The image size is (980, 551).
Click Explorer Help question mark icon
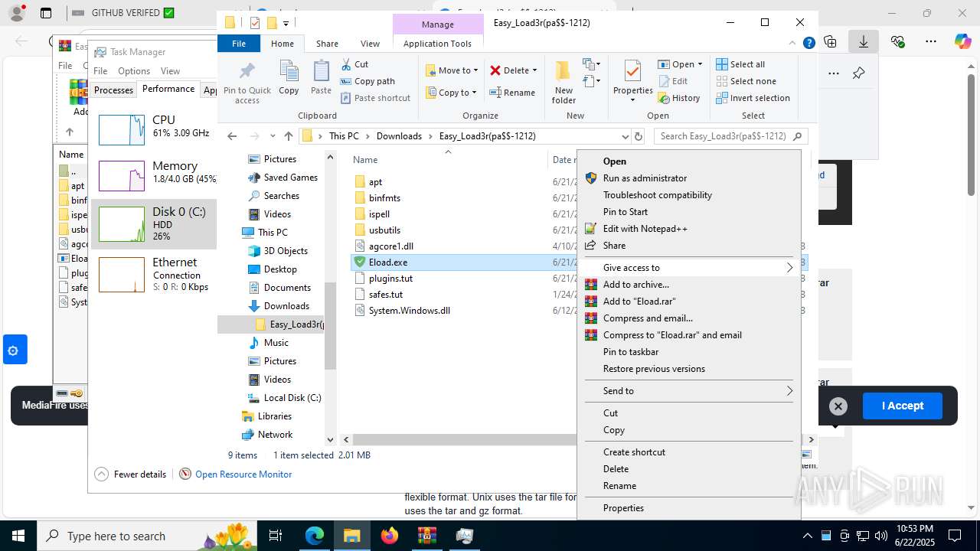(808, 44)
